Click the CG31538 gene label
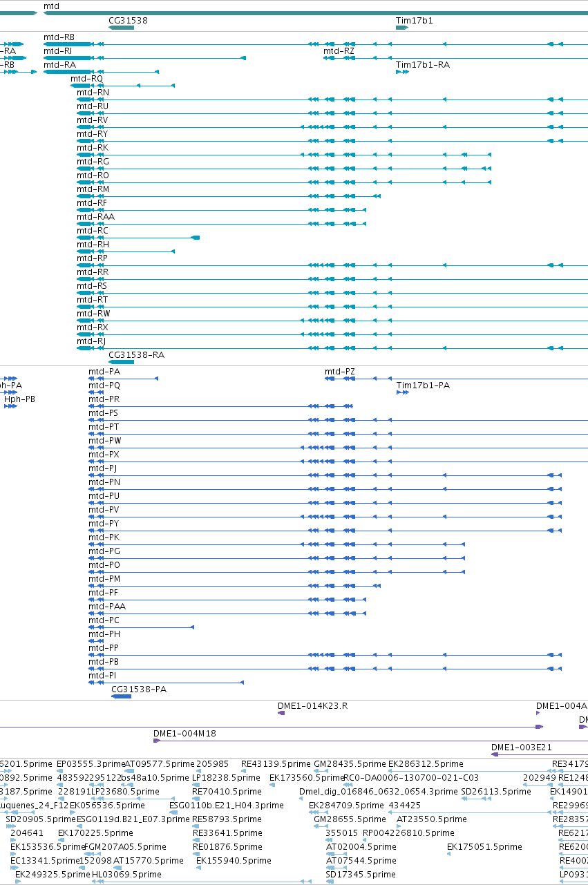Screen dimensions: 588x885 [128, 21]
